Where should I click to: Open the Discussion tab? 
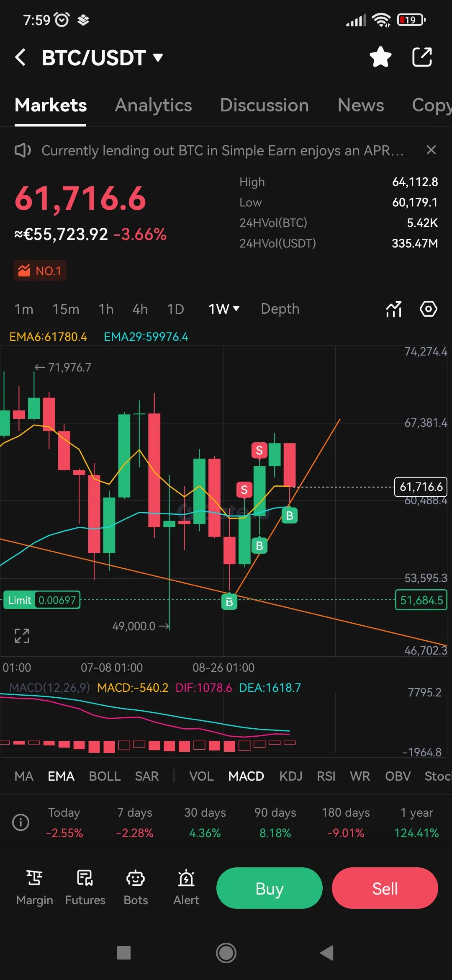[265, 105]
